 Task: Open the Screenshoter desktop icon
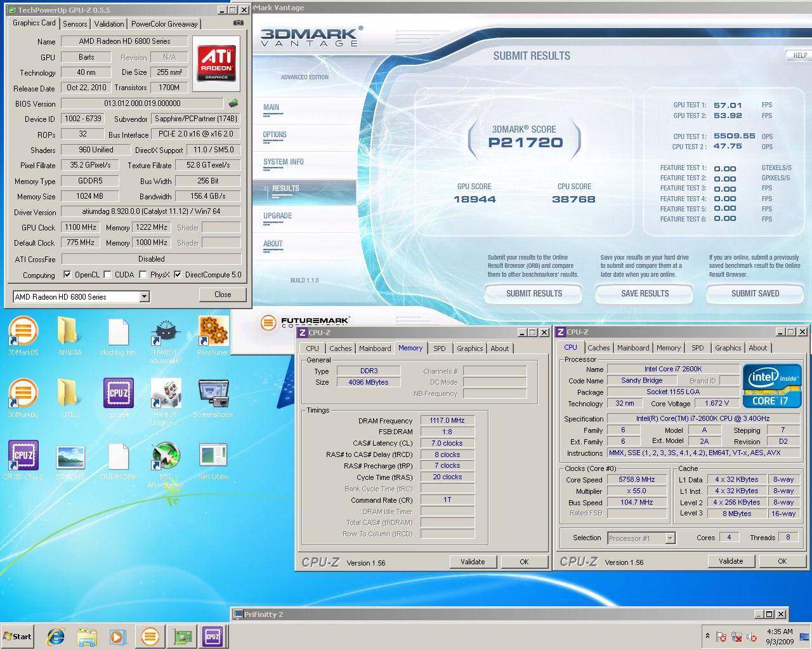point(213,399)
